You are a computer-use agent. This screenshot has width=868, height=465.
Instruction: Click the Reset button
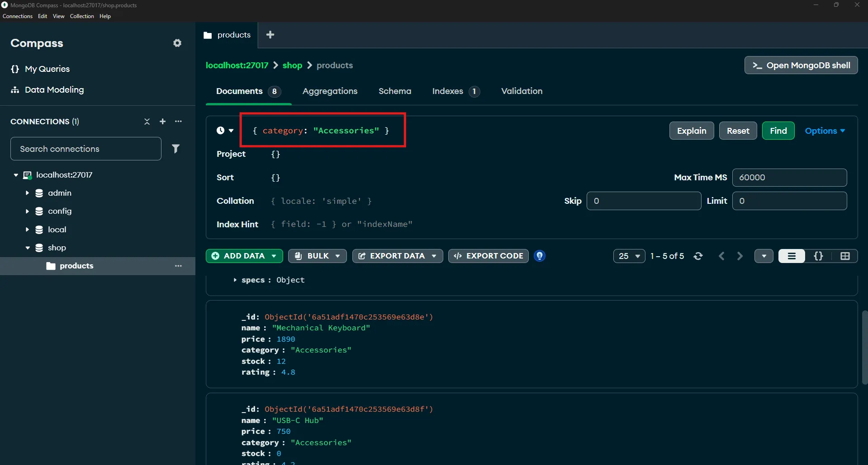click(738, 131)
